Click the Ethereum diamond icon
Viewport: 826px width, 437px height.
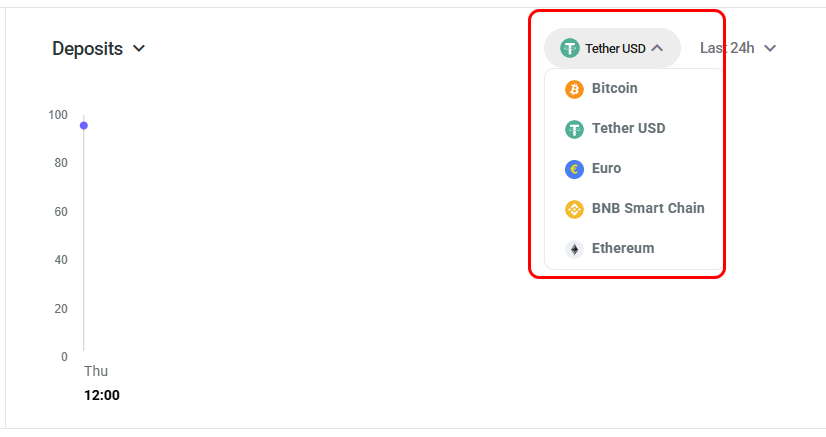(x=574, y=249)
